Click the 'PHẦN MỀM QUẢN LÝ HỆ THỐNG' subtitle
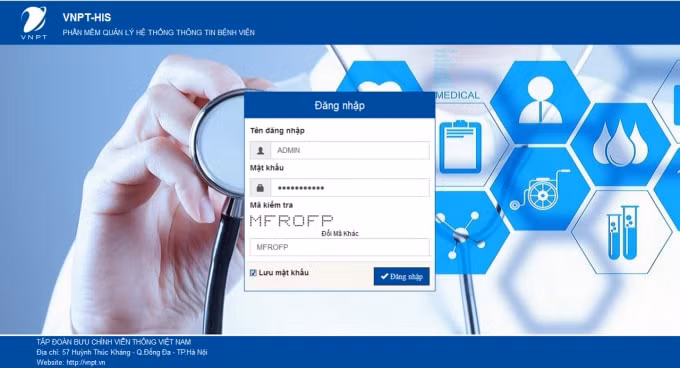This screenshot has width=680, height=368. pos(159,33)
